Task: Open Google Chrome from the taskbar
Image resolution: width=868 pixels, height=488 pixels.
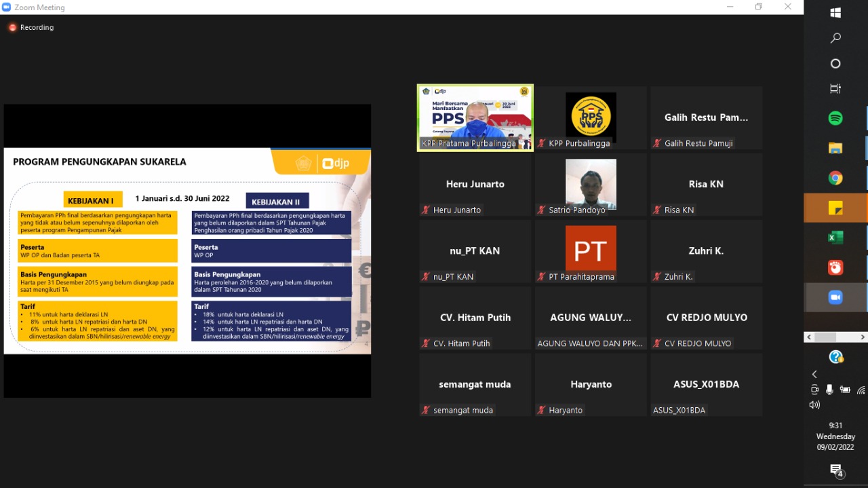Action: pos(835,178)
